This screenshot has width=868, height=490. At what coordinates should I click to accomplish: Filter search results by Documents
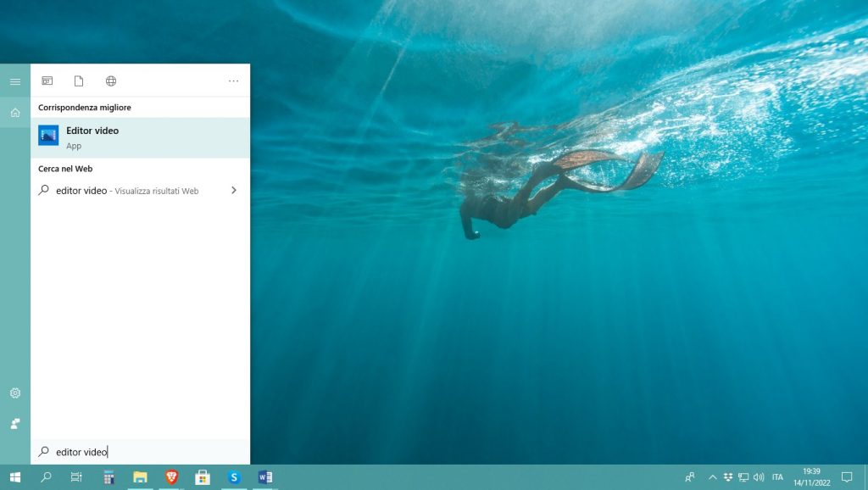(x=79, y=81)
